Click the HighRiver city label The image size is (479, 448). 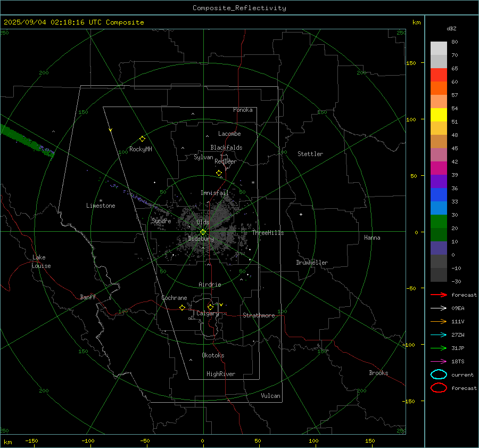[x=221, y=374]
